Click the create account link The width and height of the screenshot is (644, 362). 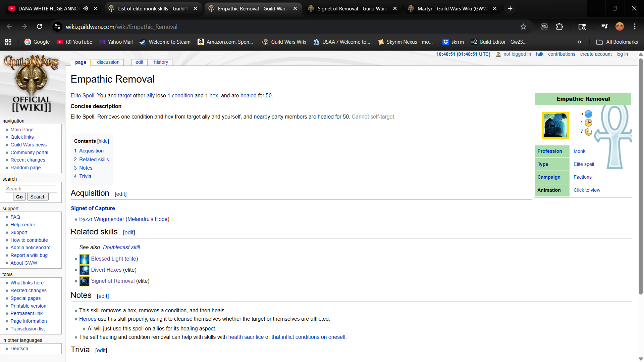pyautogui.click(x=596, y=54)
